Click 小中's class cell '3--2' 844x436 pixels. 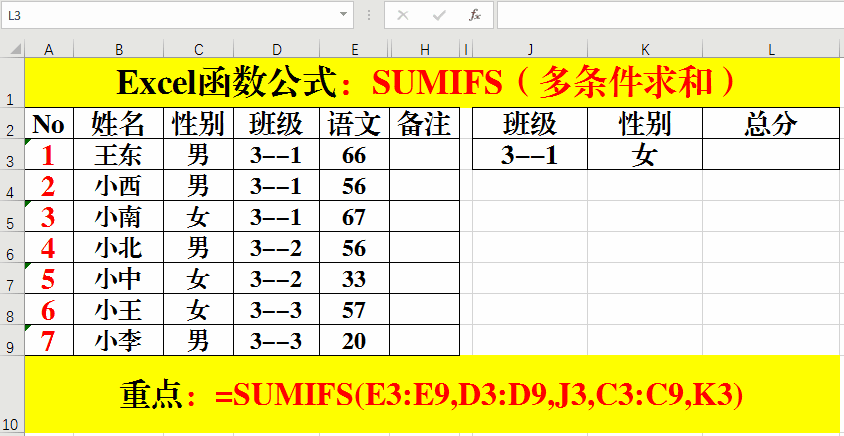[x=277, y=279]
